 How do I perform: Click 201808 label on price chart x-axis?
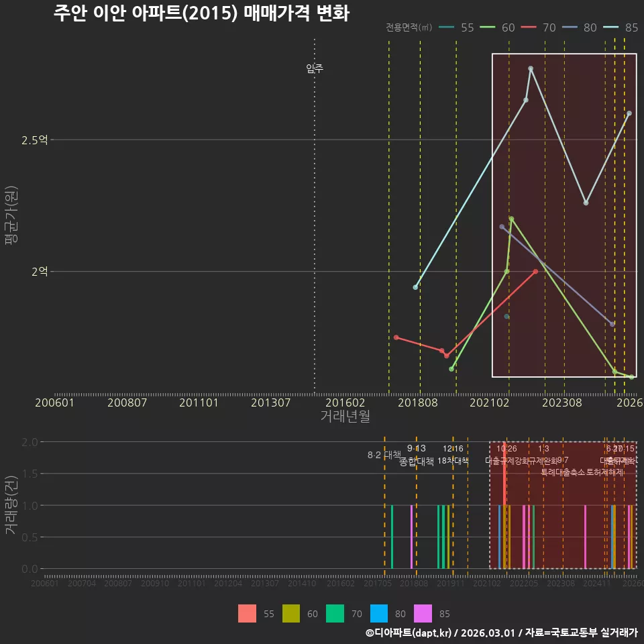click(x=418, y=402)
